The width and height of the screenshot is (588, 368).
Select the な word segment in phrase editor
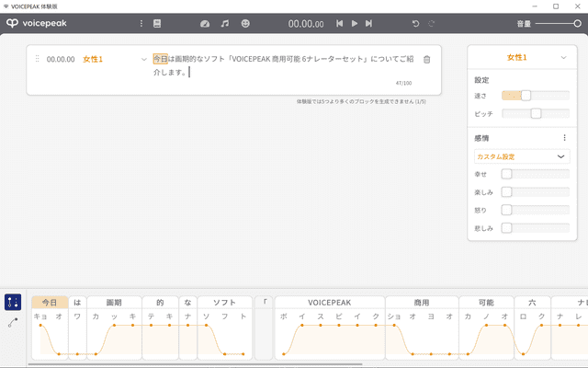[x=187, y=303]
